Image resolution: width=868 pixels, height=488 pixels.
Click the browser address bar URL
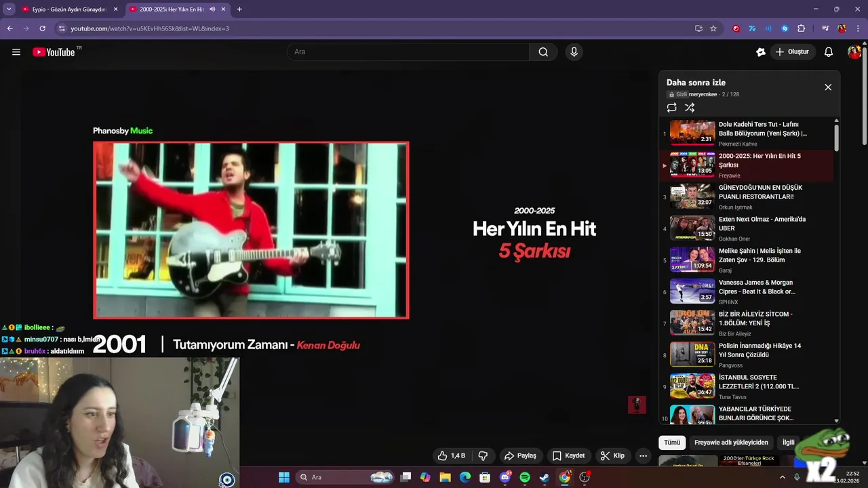click(x=149, y=28)
